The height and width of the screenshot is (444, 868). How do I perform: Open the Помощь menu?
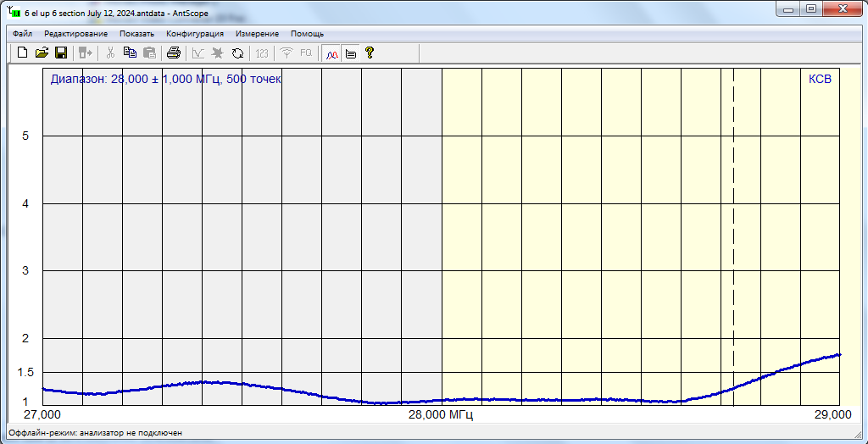pos(307,34)
